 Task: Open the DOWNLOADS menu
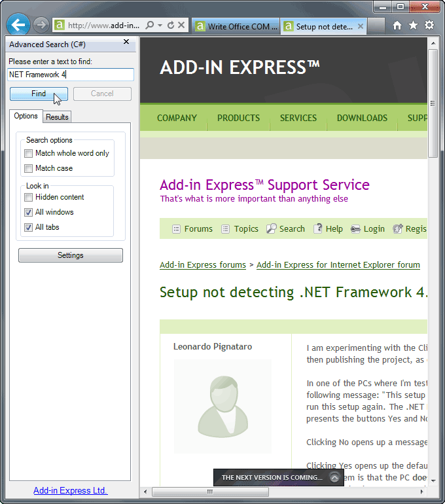[362, 118]
